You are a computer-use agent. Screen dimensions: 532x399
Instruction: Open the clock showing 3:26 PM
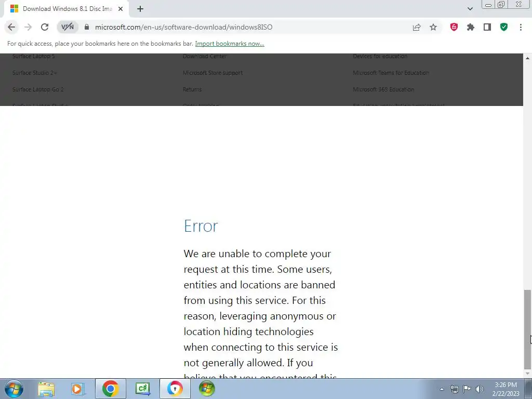coord(506,389)
